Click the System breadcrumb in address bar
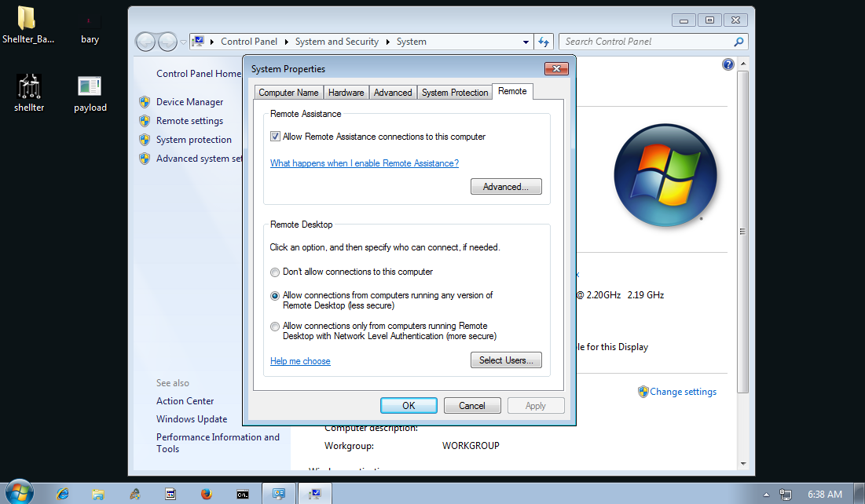865x504 pixels. click(x=411, y=42)
